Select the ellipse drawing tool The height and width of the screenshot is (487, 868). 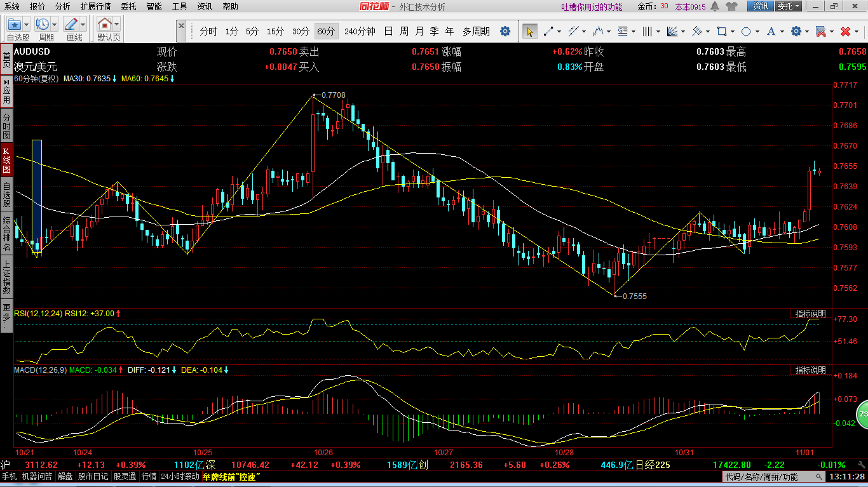[746, 31]
